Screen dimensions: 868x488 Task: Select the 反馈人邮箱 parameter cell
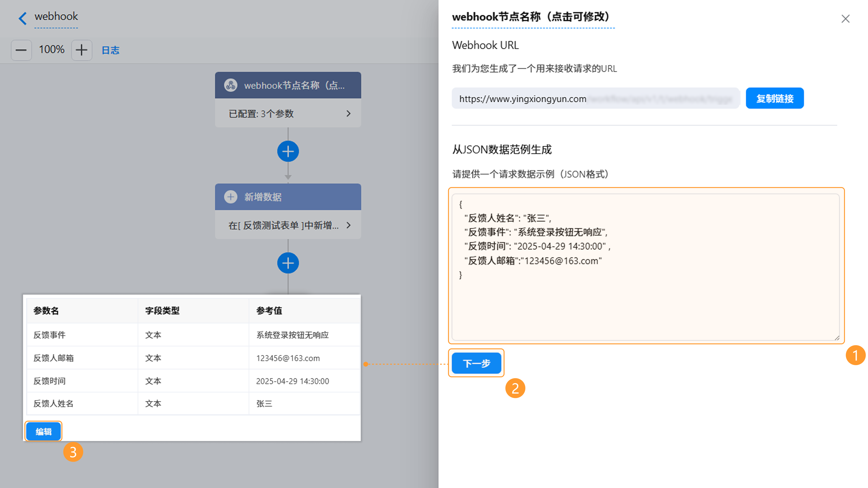click(82, 358)
